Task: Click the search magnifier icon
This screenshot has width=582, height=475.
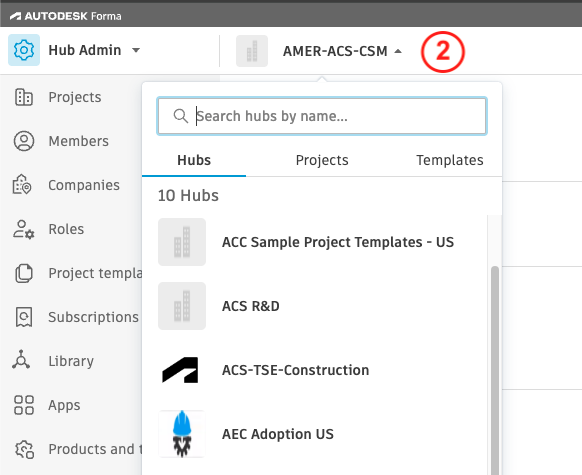Action: [180, 116]
